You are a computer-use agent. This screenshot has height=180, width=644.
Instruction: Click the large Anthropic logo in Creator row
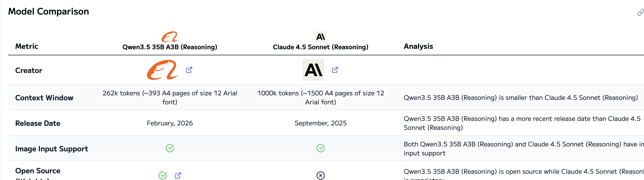pyautogui.click(x=313, y=70)
